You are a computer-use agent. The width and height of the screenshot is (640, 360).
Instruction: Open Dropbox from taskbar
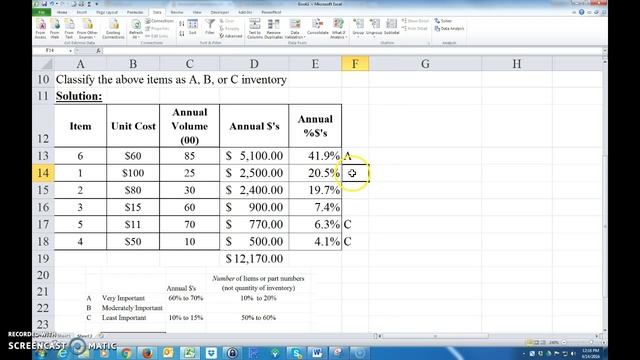211,353
